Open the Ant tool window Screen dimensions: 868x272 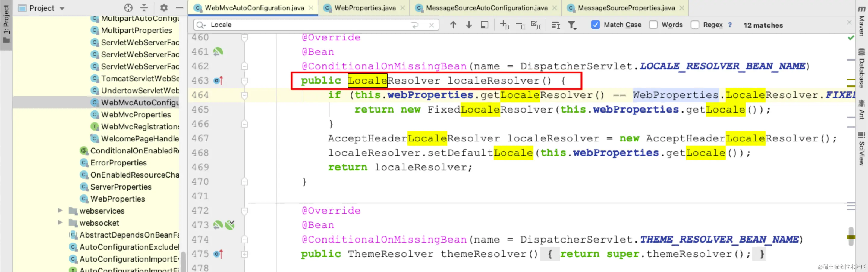tap(862, 109)
